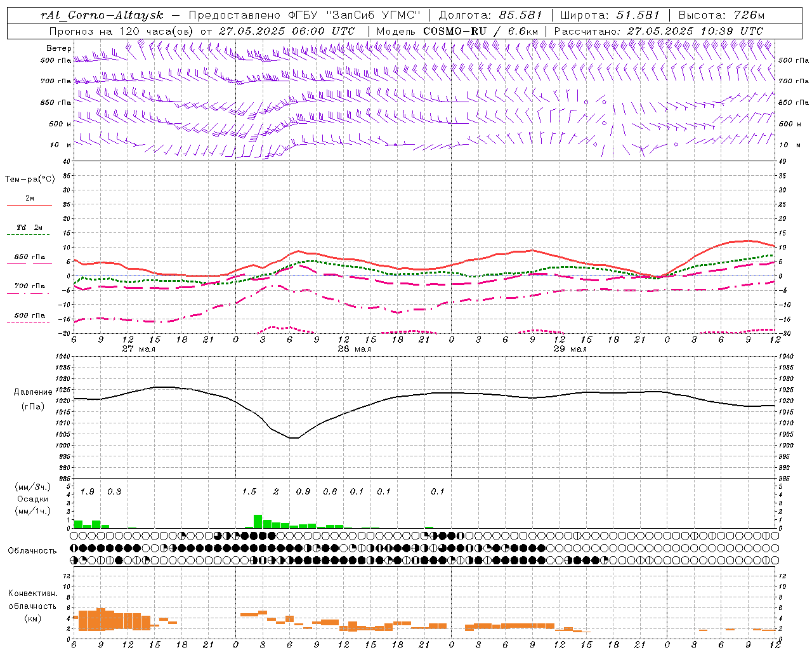Click the 0.3 precipitation amount value
This screenshot has width=812, height=650.
114,492
